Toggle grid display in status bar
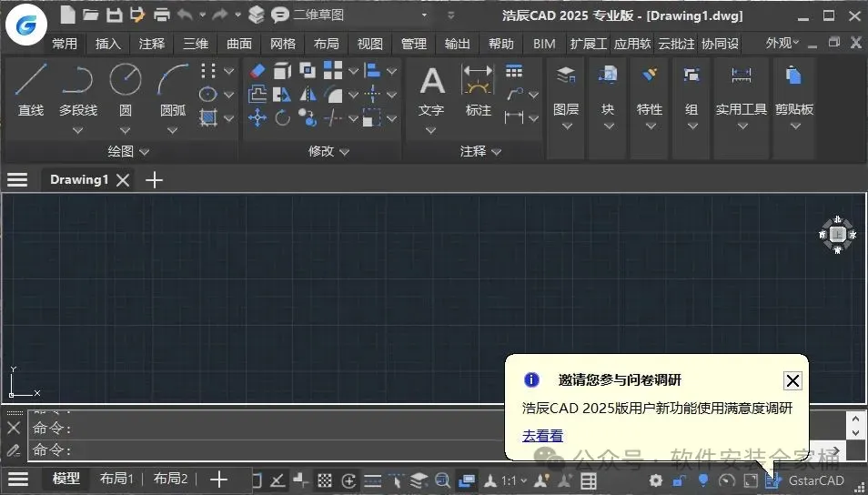Screen dimensions: 868x495 pyautogui.click(x=325, y=480)
